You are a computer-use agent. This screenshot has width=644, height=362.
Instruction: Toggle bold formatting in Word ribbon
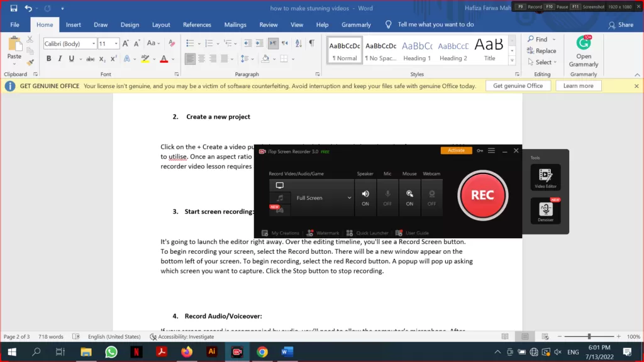click(48, 58)
